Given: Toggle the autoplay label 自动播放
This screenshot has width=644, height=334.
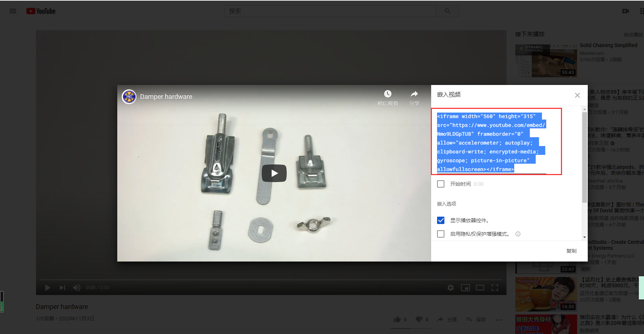Looking at the screenshot, I should point(633,35).
